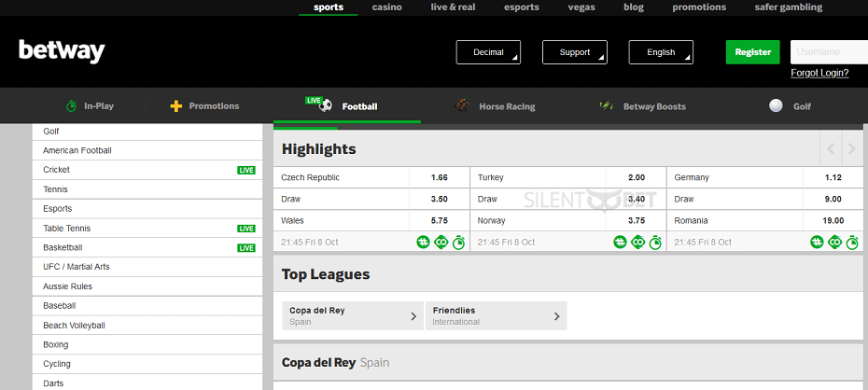Image resolution: width=868 pixels, height=390 pixels.
Task: Open American Football in the sidebar
Action: [x=147, y=150]
